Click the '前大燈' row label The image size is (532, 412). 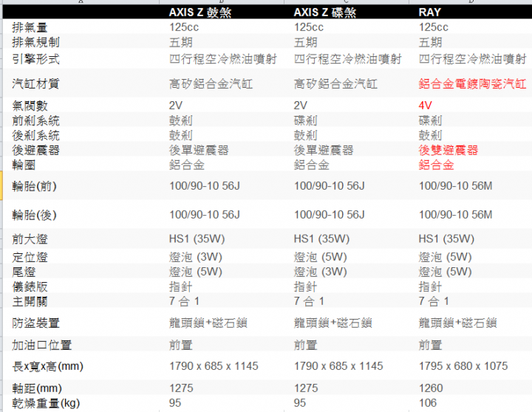(x=30, y=239)
